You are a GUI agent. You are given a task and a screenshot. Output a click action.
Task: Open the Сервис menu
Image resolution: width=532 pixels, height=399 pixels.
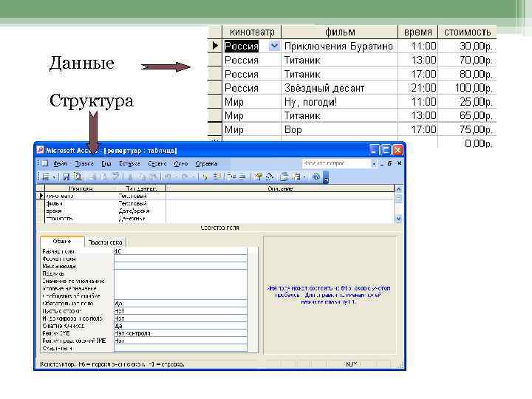[x=157, y=163]
